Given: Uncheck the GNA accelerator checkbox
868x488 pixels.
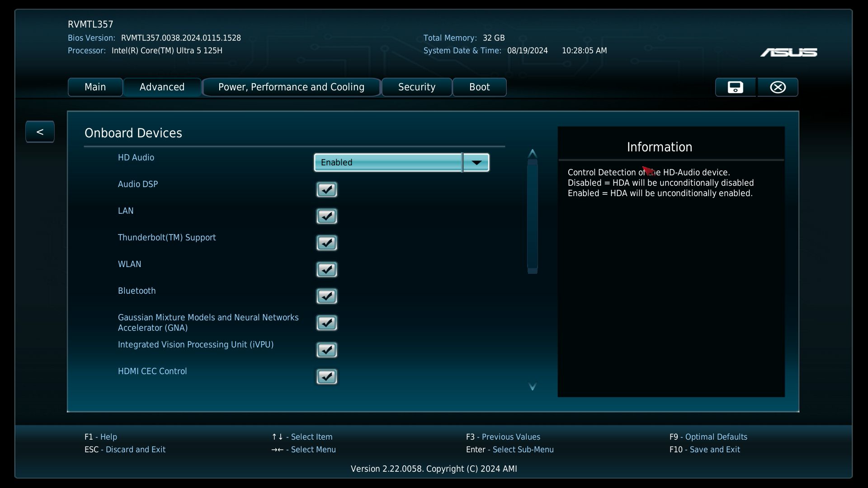Looking at the screenshot, I should click(326, 323).
